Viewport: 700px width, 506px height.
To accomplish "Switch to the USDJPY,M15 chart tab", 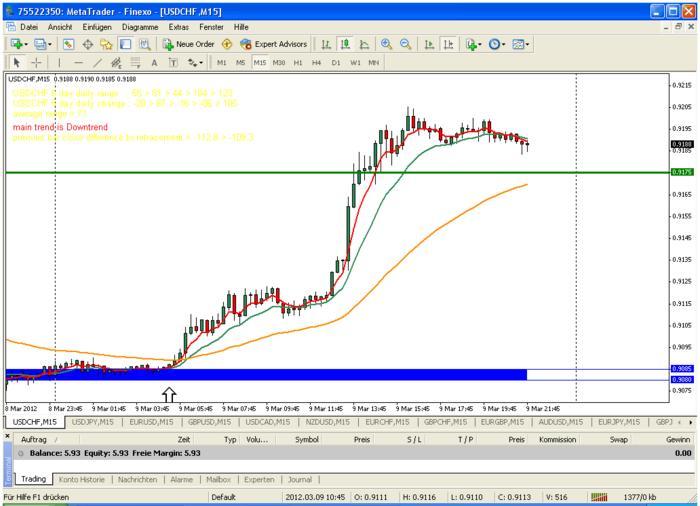I will 92,422.
